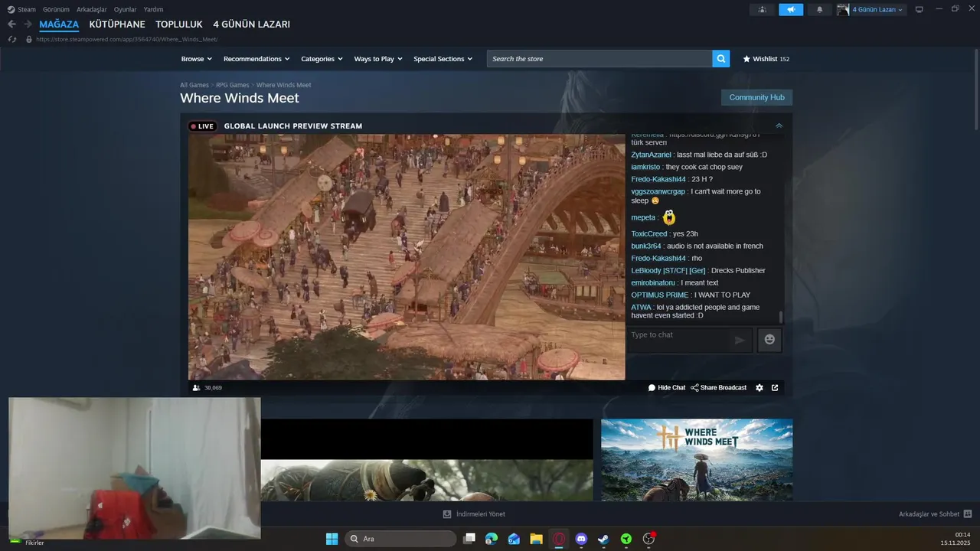Click the Arkadaşlar ve Sohbet friends icon

click(968, 514)
